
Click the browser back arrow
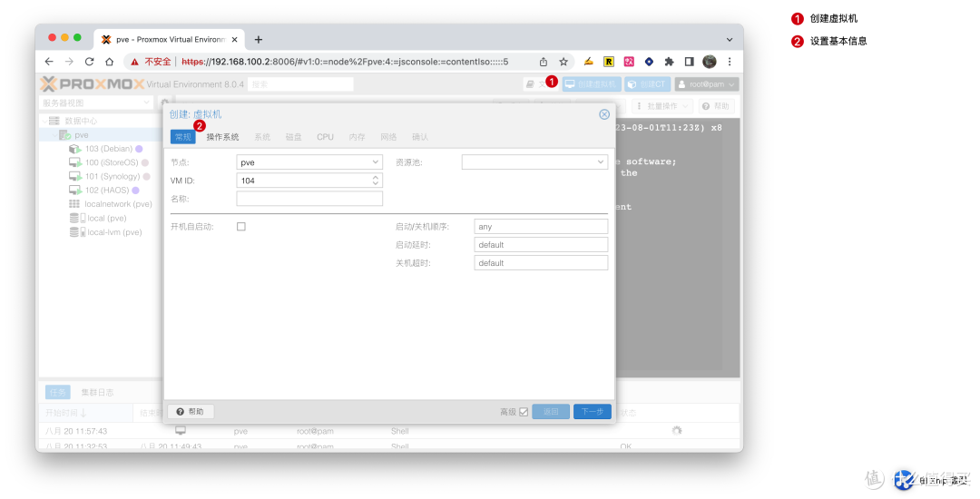(49, 61)
